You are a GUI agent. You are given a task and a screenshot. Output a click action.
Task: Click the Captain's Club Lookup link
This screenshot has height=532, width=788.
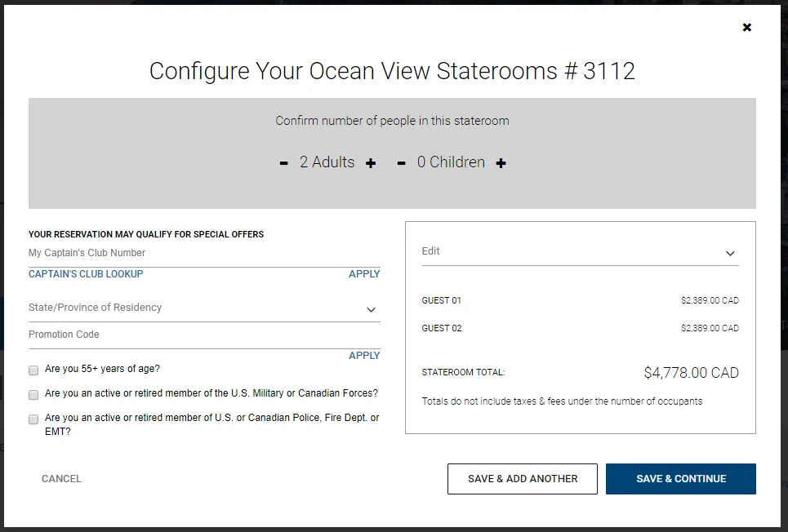pyautogui.click(x=86, y=274)
